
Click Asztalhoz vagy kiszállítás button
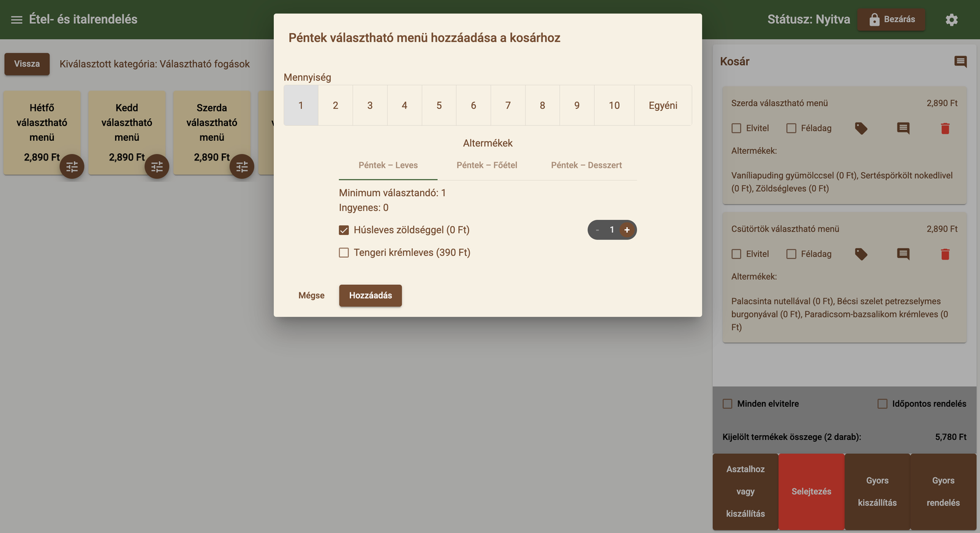tap(745, 491)
